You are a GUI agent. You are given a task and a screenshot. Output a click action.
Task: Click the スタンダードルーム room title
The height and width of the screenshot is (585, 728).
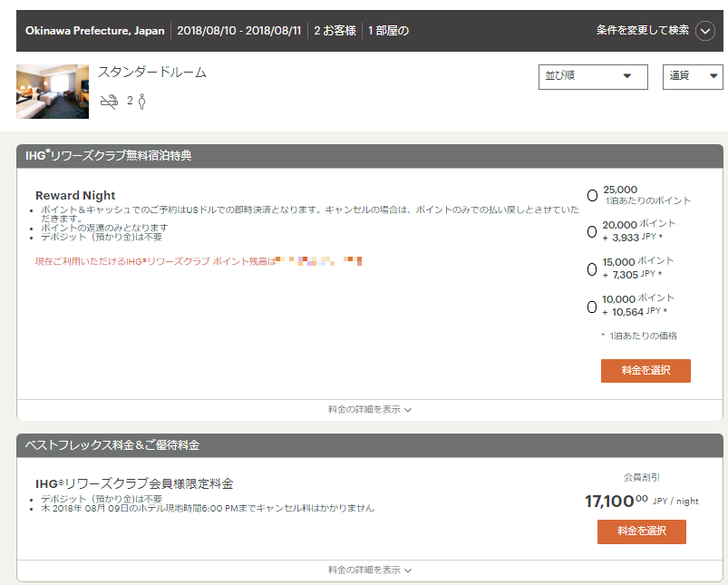pos(152,73)
